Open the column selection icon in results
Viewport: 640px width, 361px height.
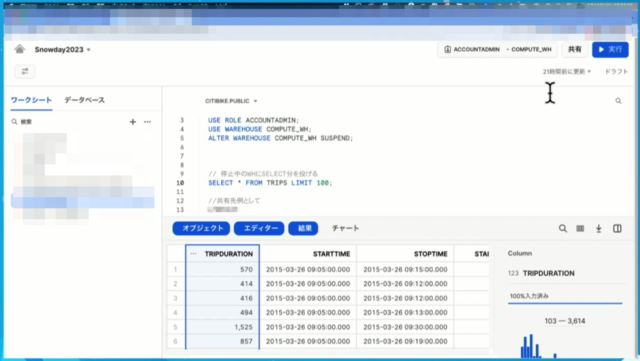580,229
